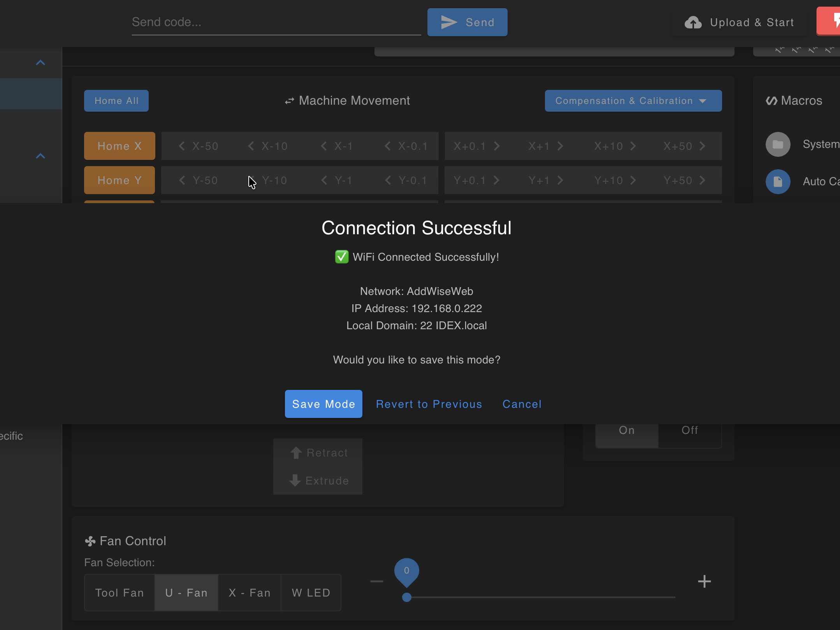Click the Fan Control heading
Viewport: 840px width, 630px height.
(125, 541)
